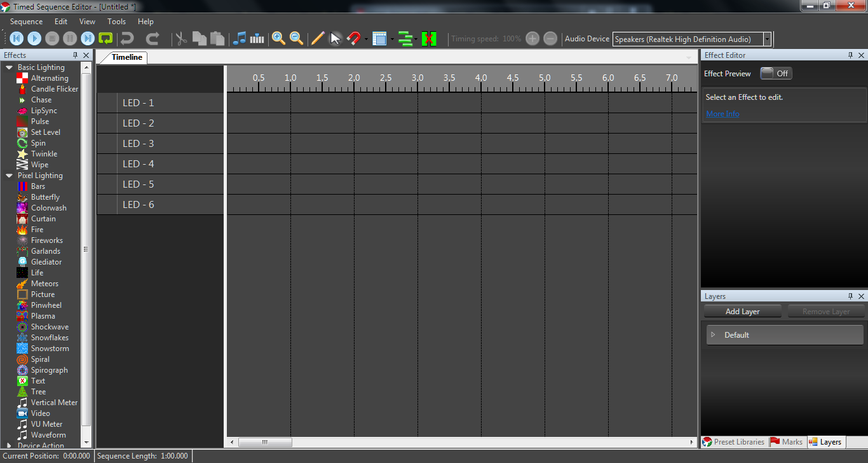Toggle the Effect Preview switch
Screen dimensions: 868x463
(776, 74)
